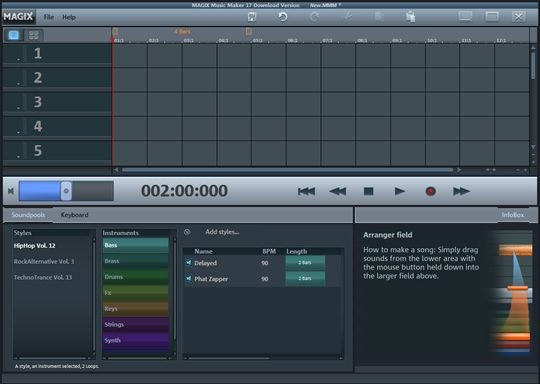
Task: Switch to single-track arranger view
Action: coord(13,35)
